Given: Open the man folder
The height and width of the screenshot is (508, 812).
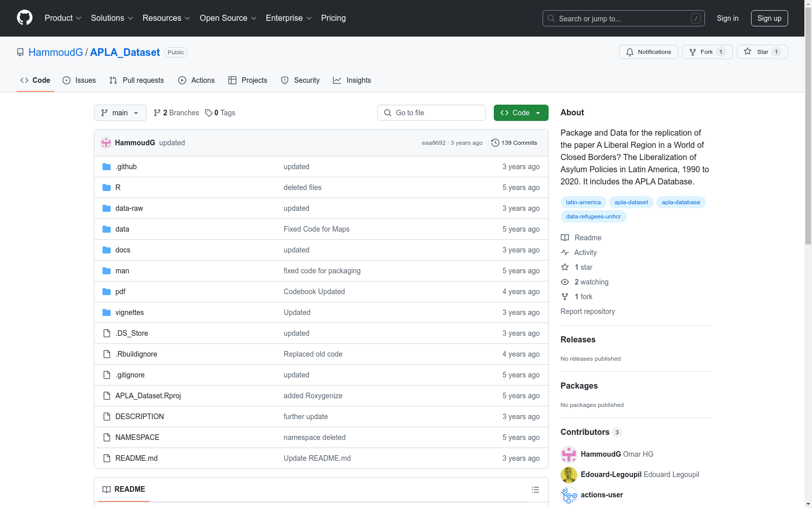Looking at the screenshot, I should pyautogui.click(x=122, y=271).
